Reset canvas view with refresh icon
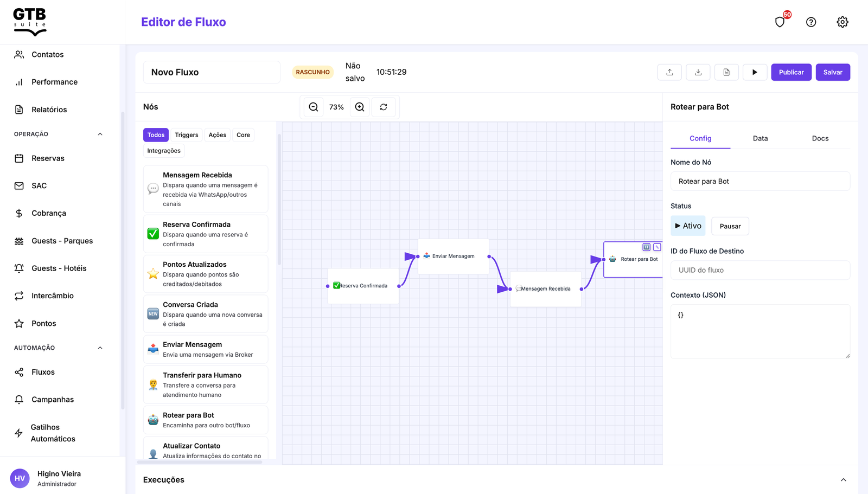Viewport: 868px width, 494px height. pyautogui.click(x=384, y=107)
